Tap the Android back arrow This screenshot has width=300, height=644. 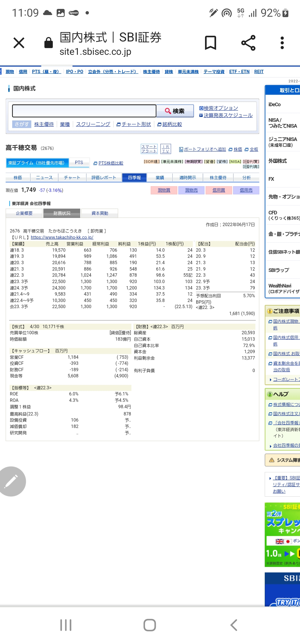click(234, 625)
